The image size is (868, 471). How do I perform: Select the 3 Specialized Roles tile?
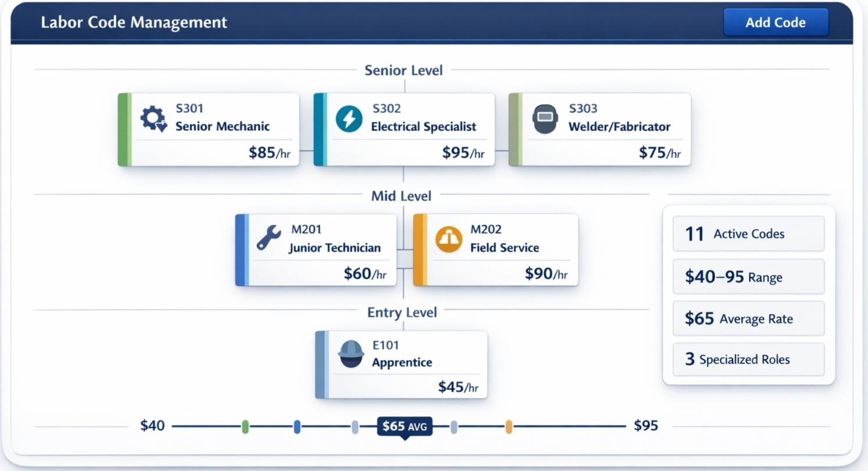(x=748, y=359)
